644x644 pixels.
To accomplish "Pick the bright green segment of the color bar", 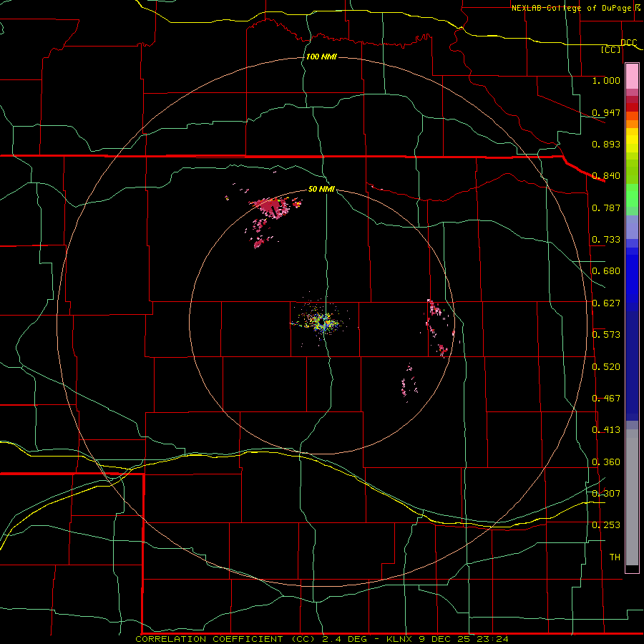I will tap(632, 195).
